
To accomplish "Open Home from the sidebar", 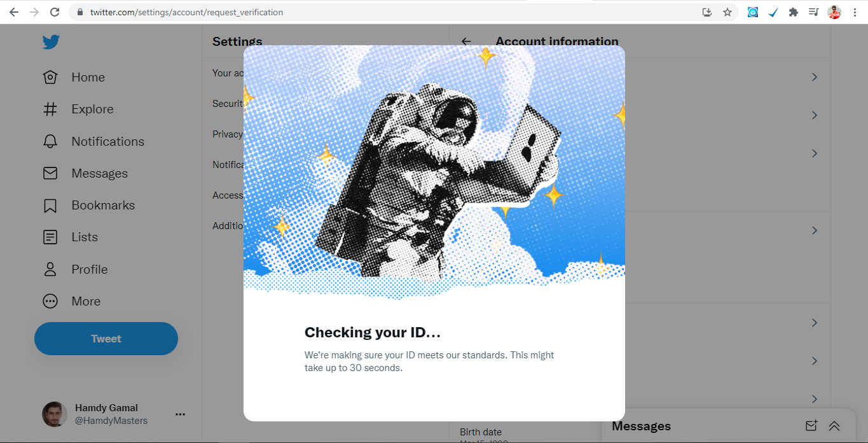I will click(x=74, y=77).
